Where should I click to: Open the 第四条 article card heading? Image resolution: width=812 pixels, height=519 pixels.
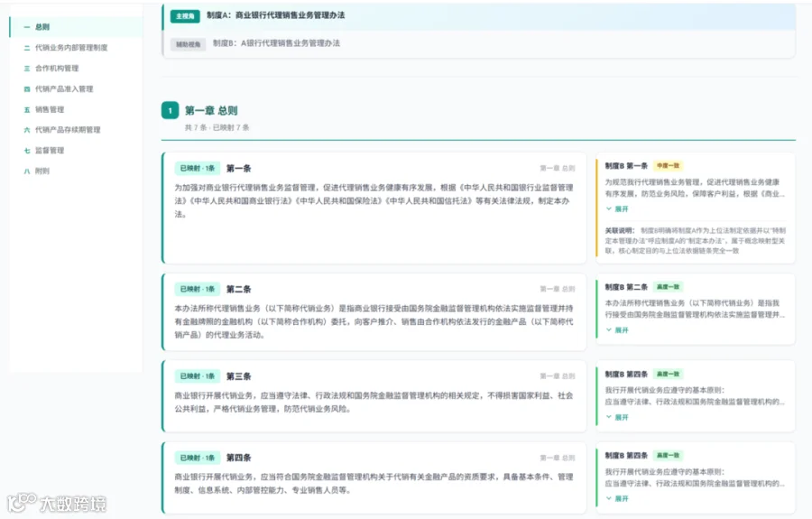coord(239,458)
